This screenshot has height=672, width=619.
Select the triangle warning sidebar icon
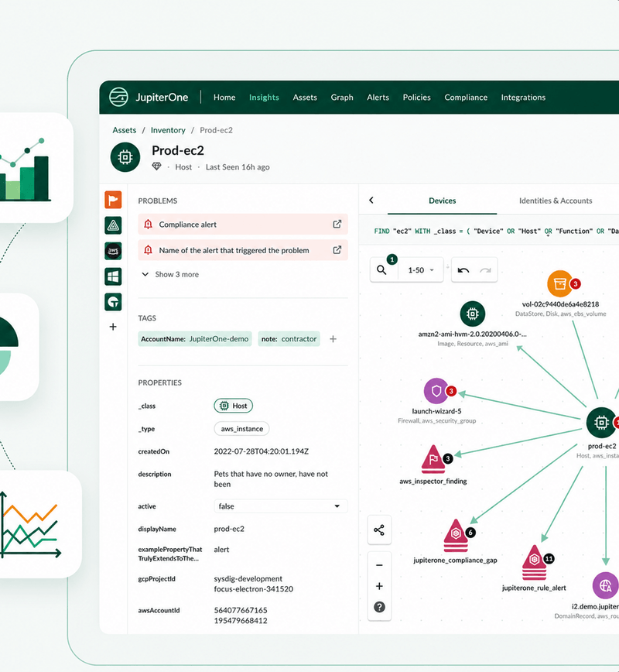click(113, 225)
